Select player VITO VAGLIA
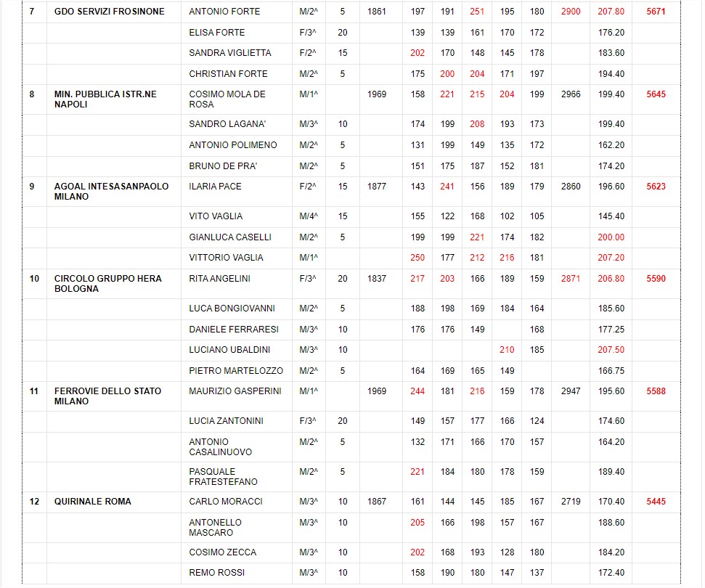 coord(216,216)
